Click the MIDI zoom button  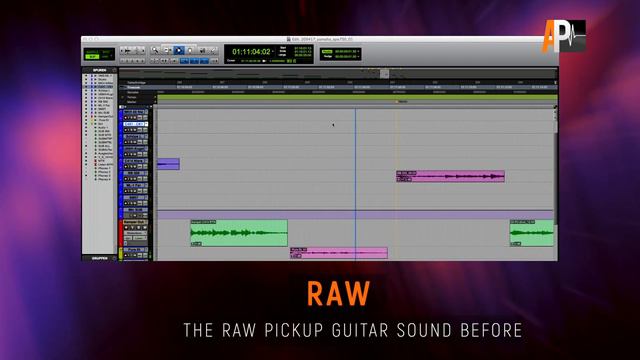click(136, 51)
